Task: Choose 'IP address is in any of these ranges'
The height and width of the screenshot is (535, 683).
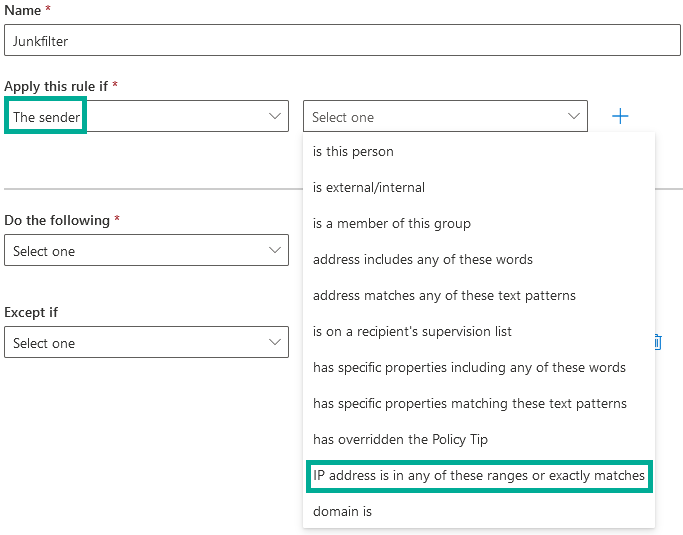Action: point(479,476)
